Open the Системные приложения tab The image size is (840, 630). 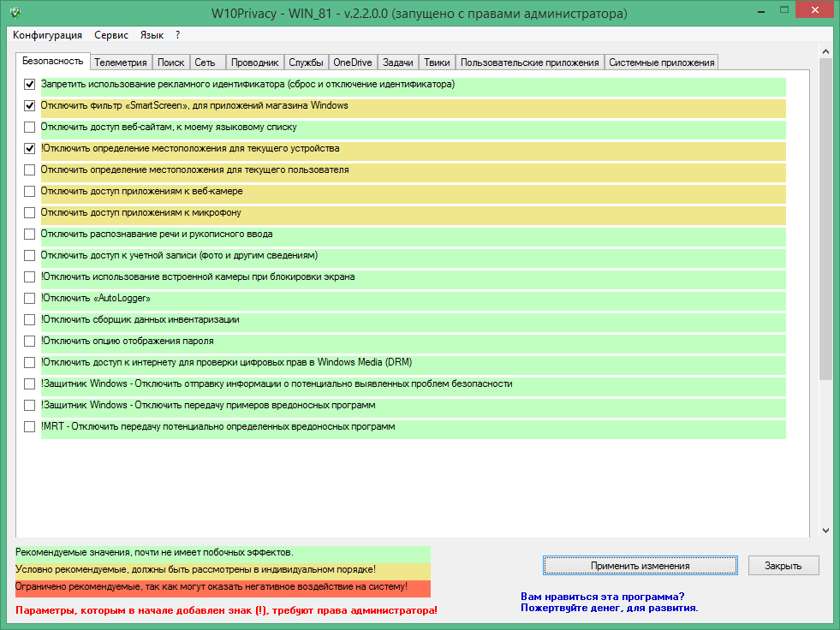[661, 62]
